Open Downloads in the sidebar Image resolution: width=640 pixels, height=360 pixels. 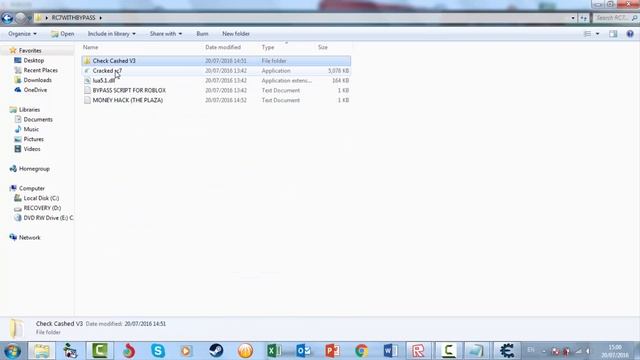(37, 80)
